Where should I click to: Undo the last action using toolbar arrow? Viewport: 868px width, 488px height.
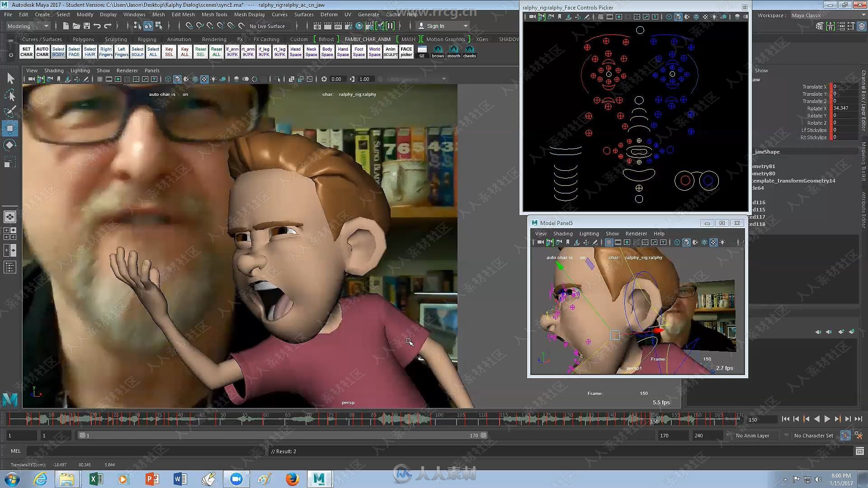pos(97,26)
